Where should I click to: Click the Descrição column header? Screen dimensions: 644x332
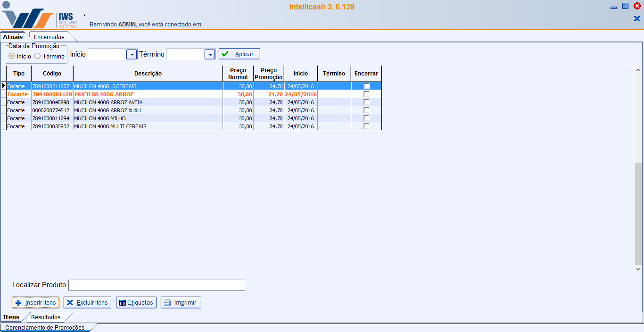[148, 74]
